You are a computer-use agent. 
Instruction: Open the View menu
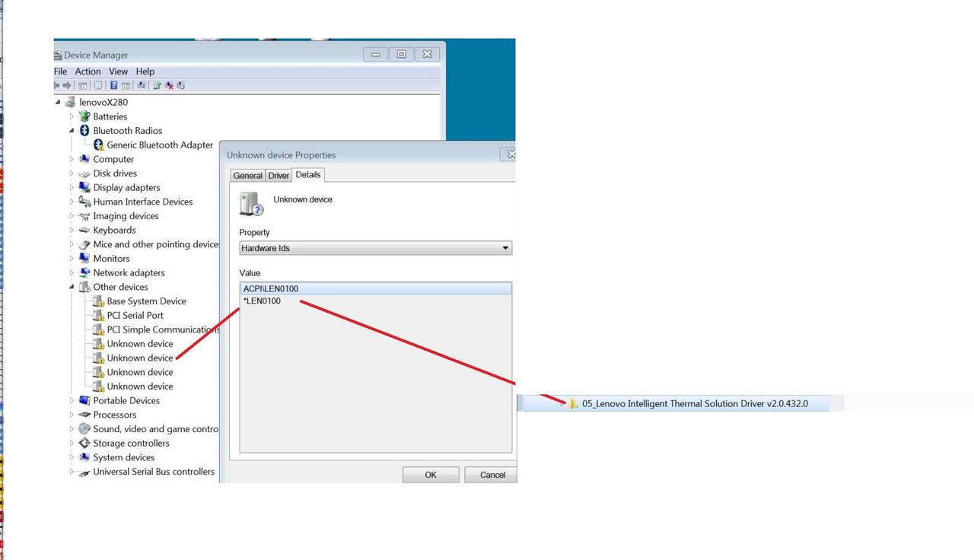coord(118,72)
